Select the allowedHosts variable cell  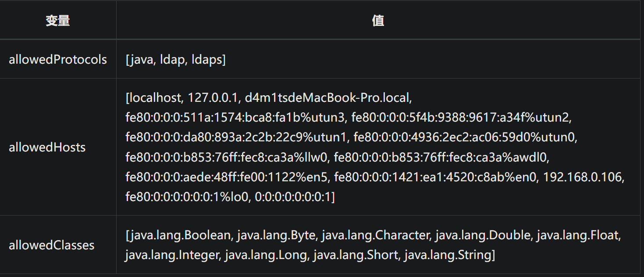pos(47,147)
